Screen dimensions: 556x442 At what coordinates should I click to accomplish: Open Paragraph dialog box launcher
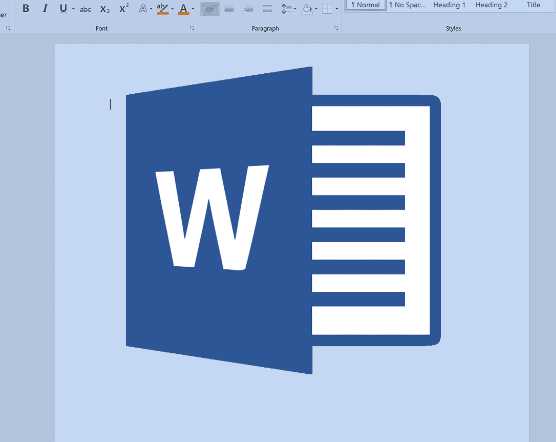click(x=336, y=28)
